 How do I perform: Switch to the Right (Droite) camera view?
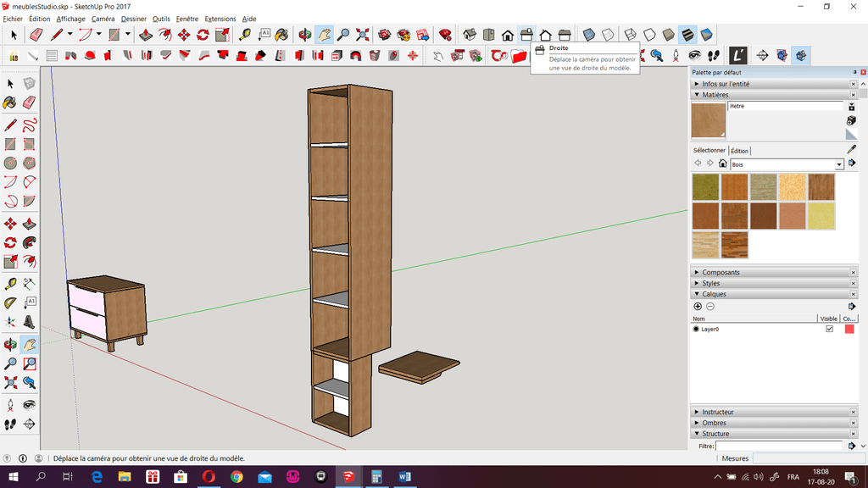(x=526, y=35)
